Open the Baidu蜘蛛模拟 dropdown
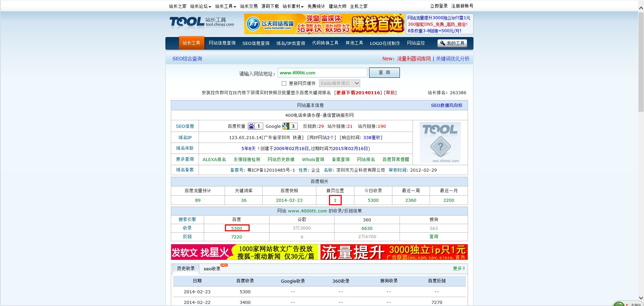 (339, 83)
